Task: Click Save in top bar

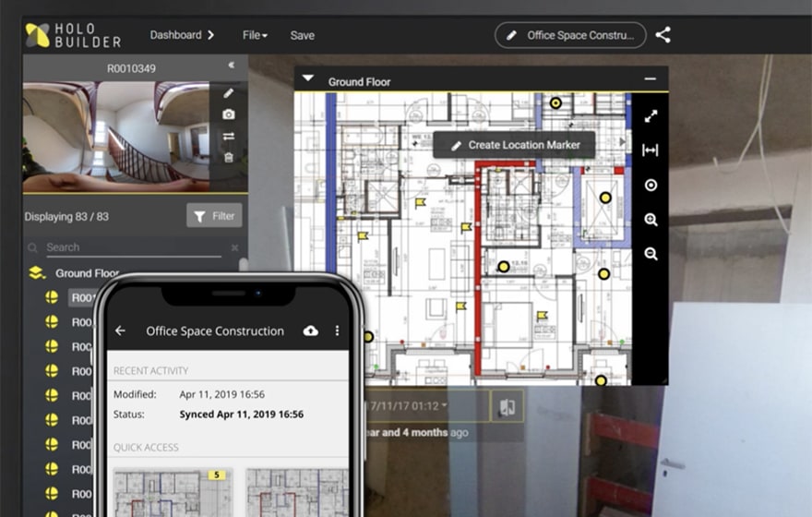Action: coord(303,35)
